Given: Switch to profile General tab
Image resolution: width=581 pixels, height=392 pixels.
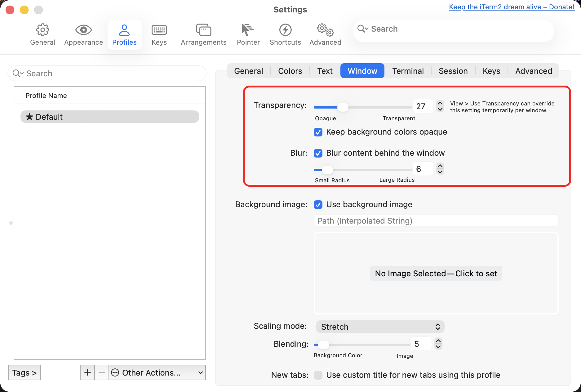Looking at the screenshot, I should (248, 71).
